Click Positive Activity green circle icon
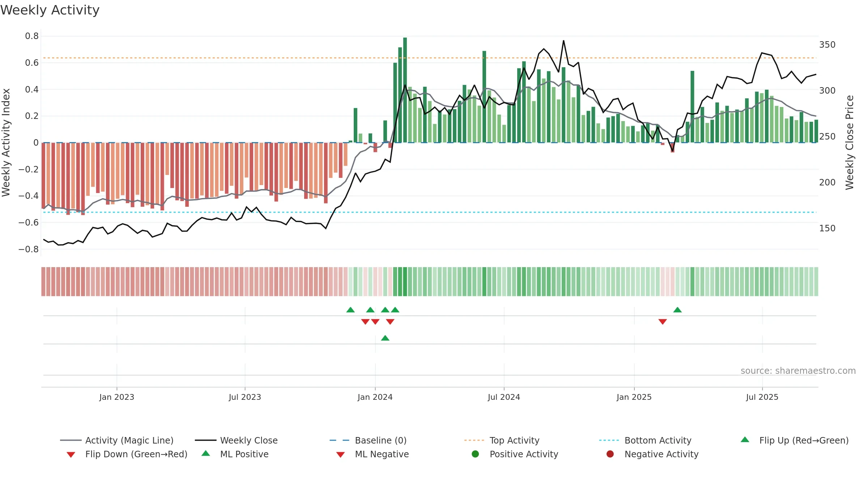The width and height of the screenshot is (868, 488). pos(475,454)
